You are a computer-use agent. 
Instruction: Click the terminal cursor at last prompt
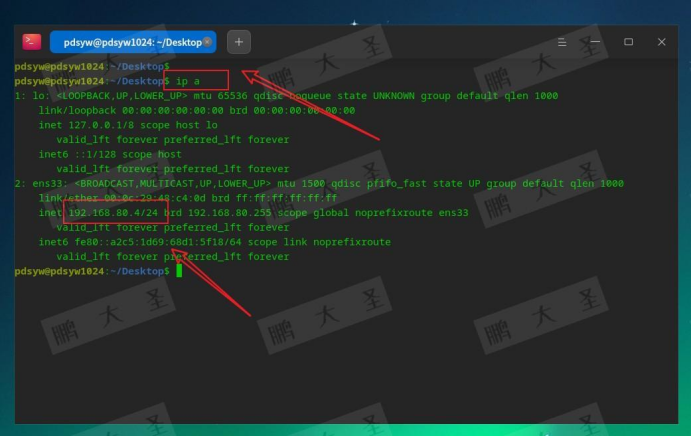click(179, 271)
